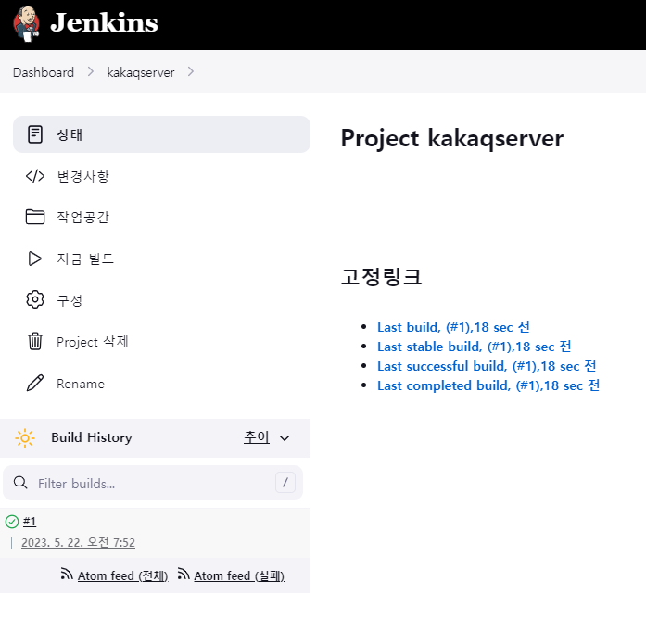This screenshot has width=646, height=644.
Task: Open the Last successful build (#1) permalink
Action: point(487,366)
